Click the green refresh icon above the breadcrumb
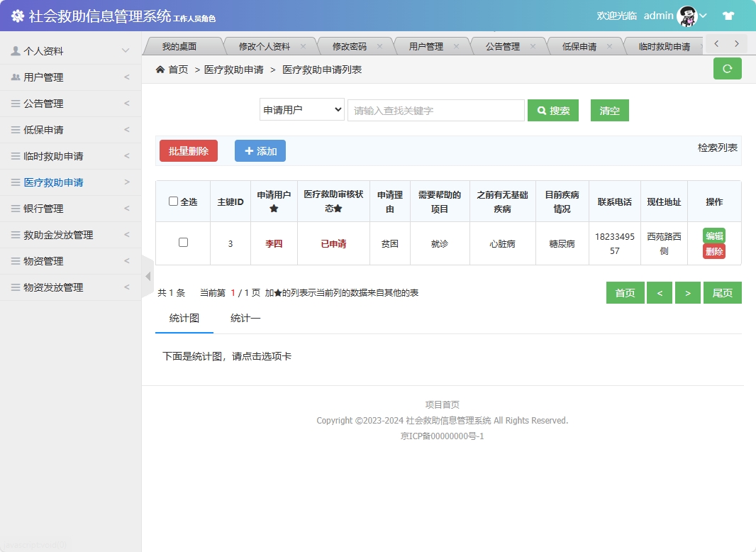This screenshot has height=552, width=756. click(x=727, y=68)
